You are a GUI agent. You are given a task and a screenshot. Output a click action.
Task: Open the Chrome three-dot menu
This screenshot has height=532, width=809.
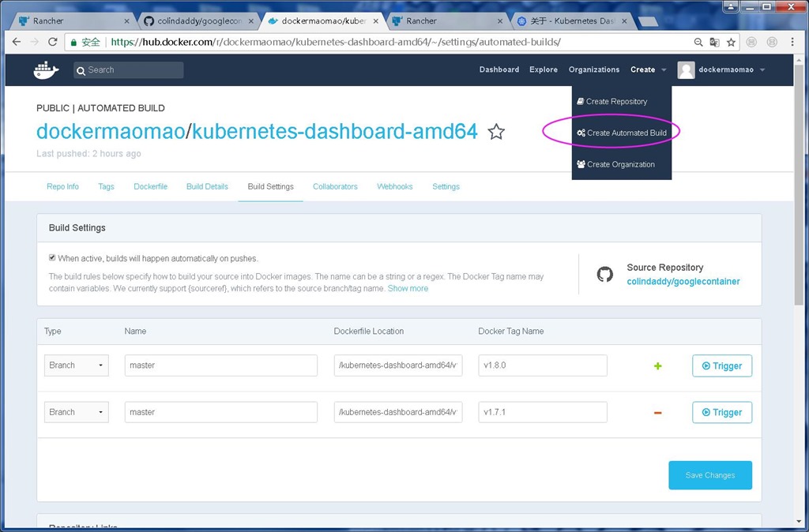[x=792, y=42]
